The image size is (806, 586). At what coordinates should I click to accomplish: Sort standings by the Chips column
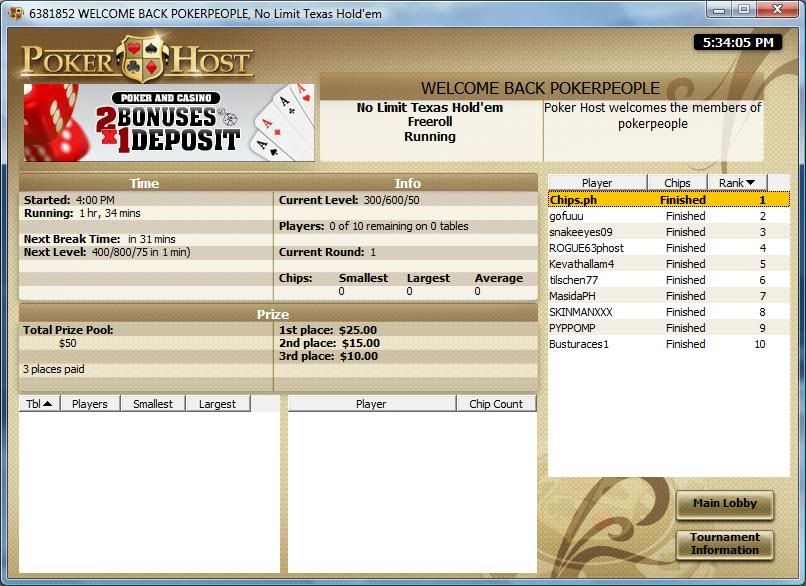677,182
